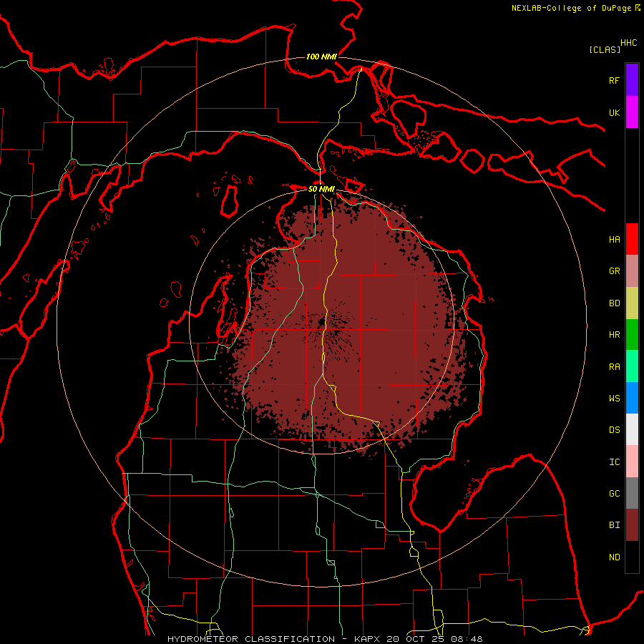Click the BD legend label
This screenshot has width=644, height=644.
(x=614, y=303)
